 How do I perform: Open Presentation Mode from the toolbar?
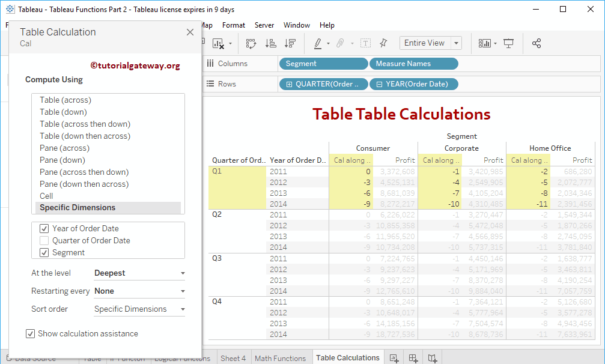pyautogui.click(x=509, y=43)
